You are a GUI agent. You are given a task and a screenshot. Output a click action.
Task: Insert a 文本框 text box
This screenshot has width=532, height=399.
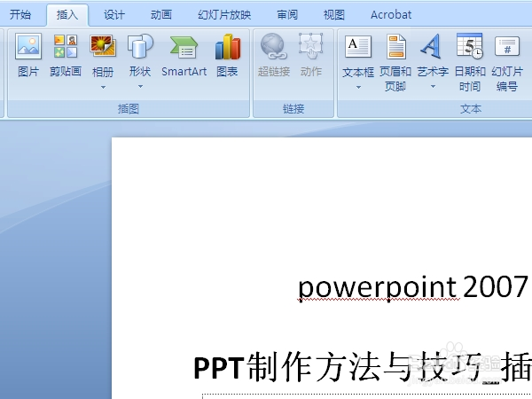(x=358, y=46)
